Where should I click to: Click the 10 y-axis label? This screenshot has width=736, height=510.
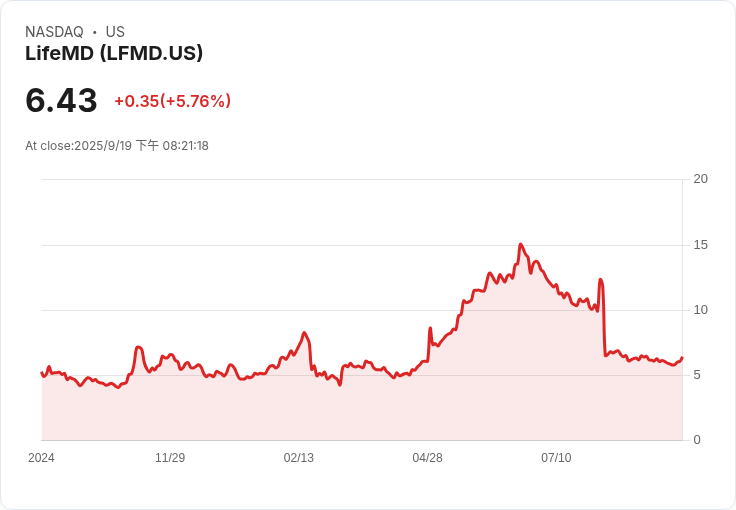point(700,310)
